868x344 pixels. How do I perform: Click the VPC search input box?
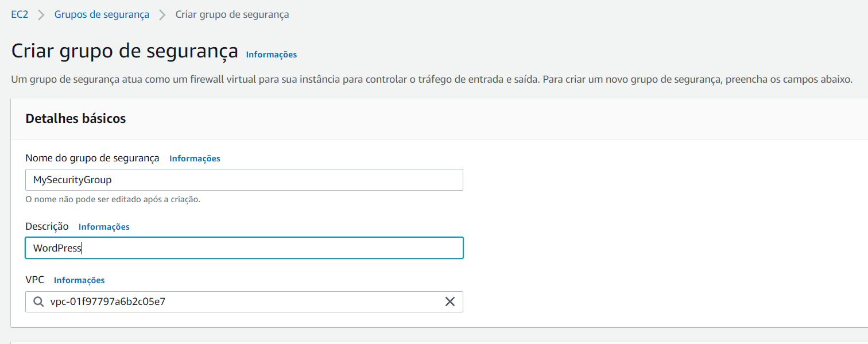coord(230,302)
